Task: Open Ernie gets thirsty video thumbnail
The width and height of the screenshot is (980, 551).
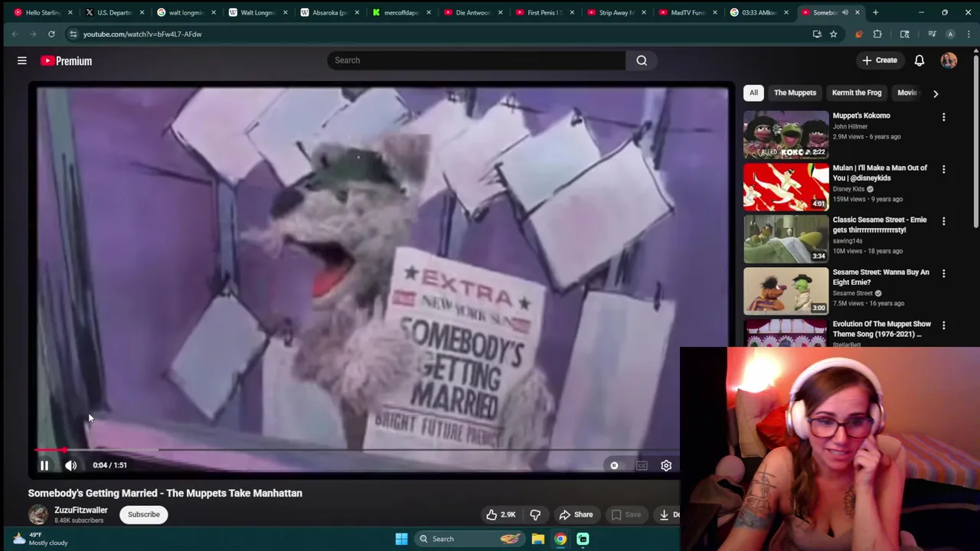Action: (786, 239)
